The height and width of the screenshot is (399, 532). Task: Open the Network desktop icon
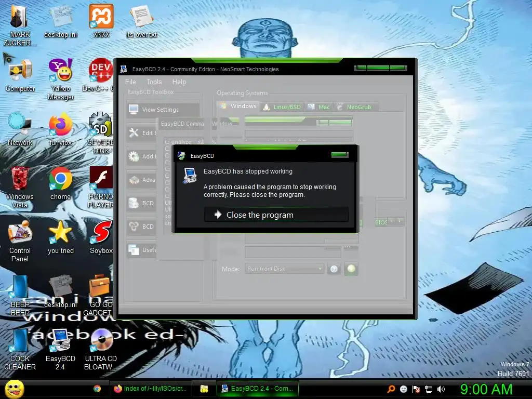20,129
